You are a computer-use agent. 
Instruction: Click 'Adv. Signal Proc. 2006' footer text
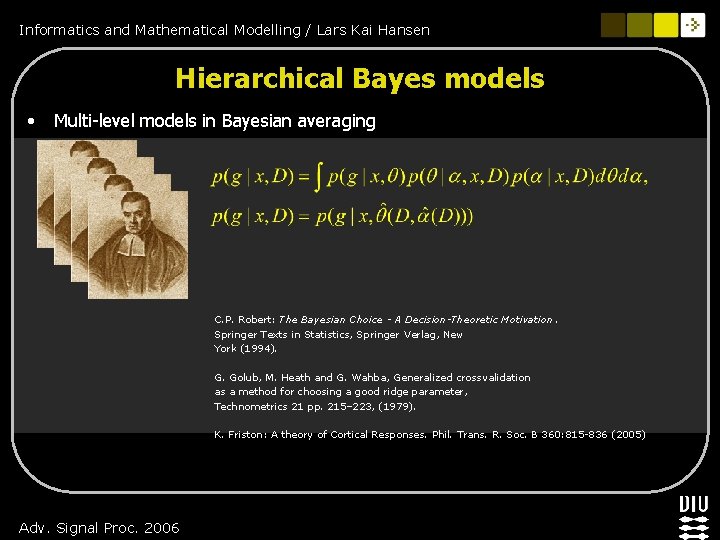point(99,528)
